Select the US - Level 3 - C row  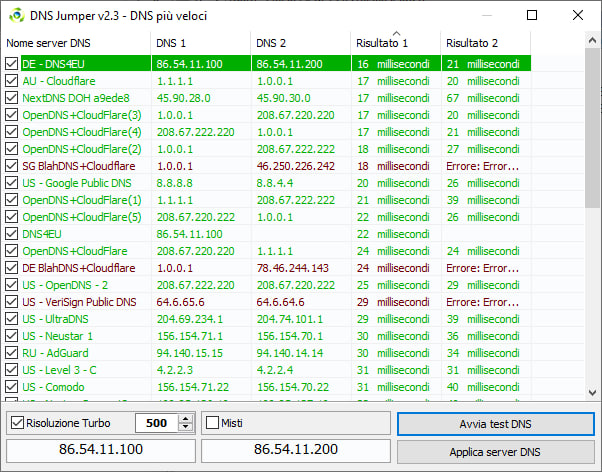[x=268, y=370]
